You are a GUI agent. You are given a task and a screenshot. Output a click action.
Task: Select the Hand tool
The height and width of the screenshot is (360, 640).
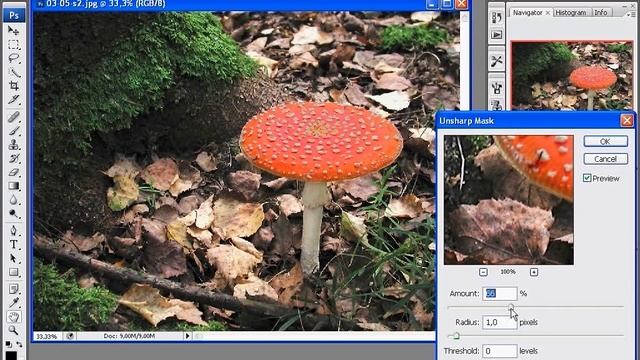(x=13, y=317)
